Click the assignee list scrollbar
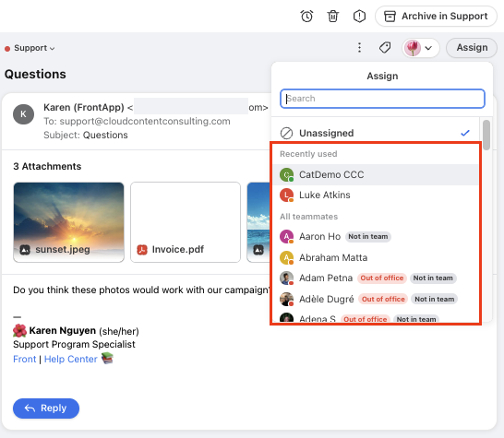The width and height of the screenshot is (504, 438). tap(486, 135)
